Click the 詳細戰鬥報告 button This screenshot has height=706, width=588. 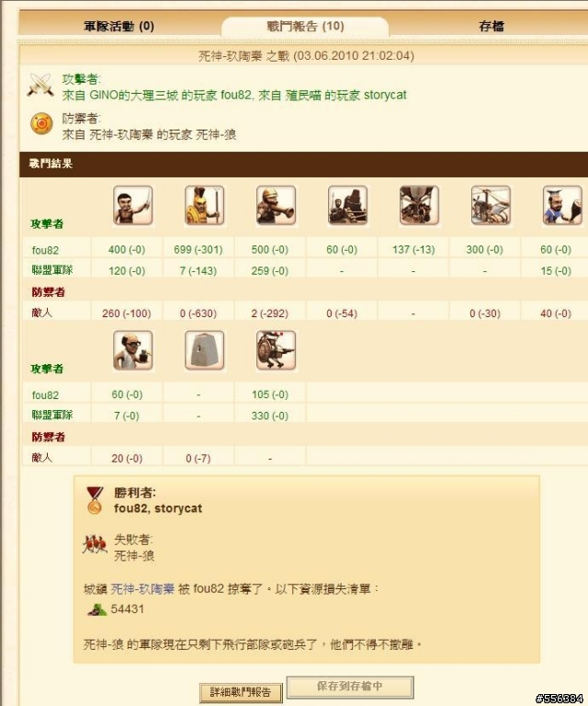click(x=241, y=692)
